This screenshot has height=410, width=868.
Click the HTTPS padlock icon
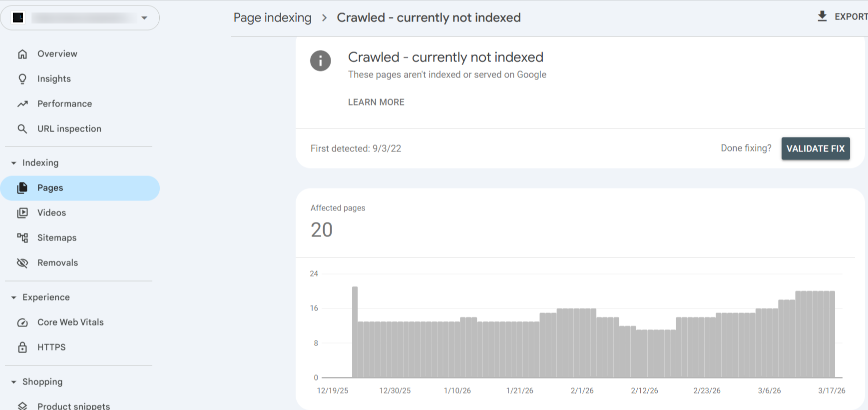tap(22, 347)
